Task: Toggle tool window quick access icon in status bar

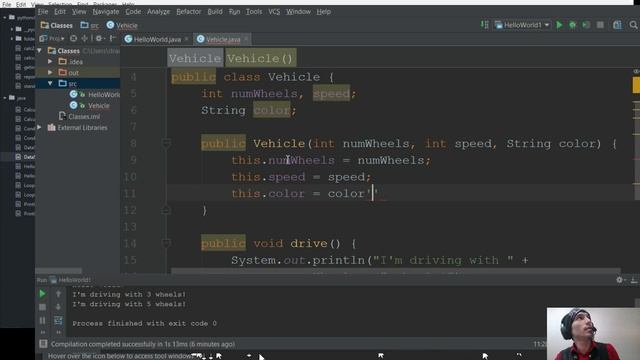Action: point(43,344)
